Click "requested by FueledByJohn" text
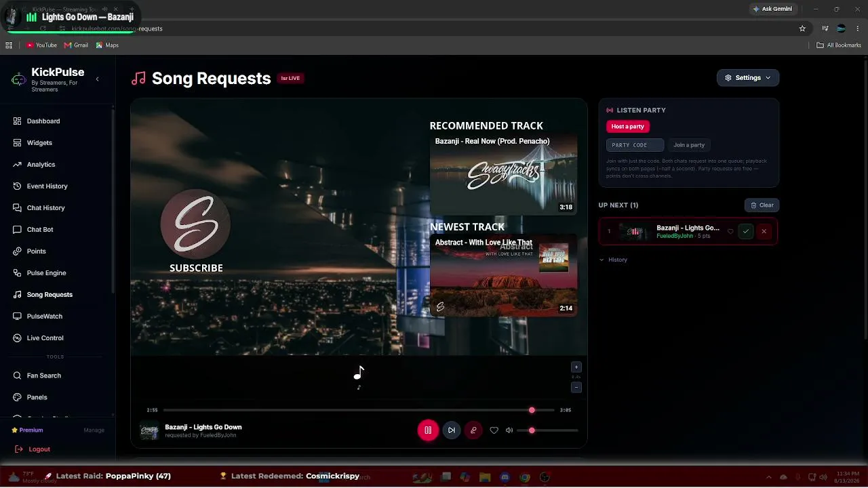This screenshot has height=488, width=868. point(201,436)
